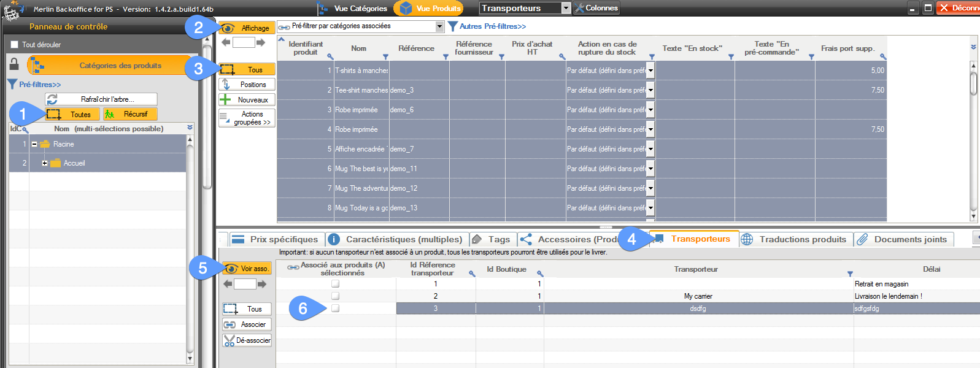Viewport: 980px width, 368px height.
Task: Expand the Accueil folder in the tree
Action: [45, 163]
